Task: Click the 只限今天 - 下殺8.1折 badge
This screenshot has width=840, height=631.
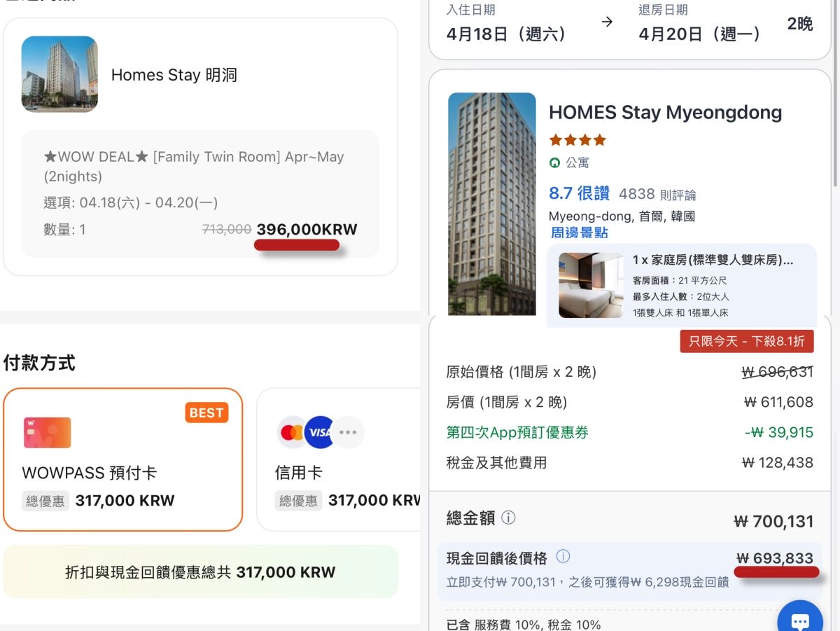Action: click(747, 342)
